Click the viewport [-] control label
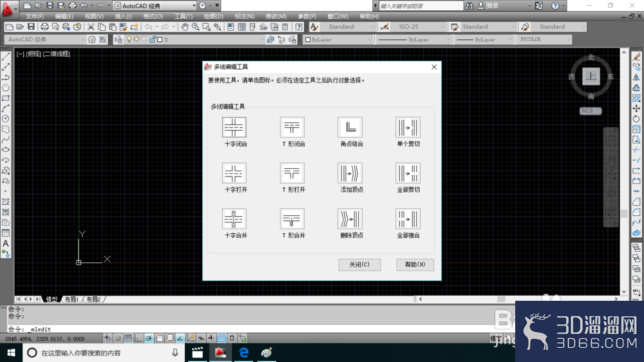 point(20,54)
